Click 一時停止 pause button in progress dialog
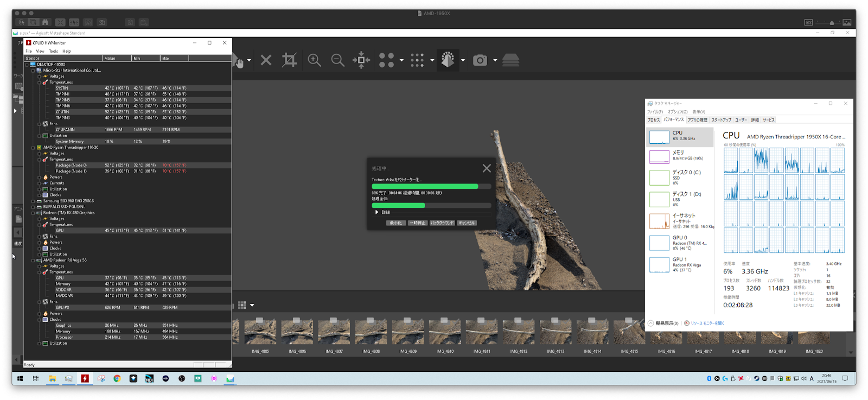This screenshot has height=400, width=868. pyautogui.click(x=417, y=223)
